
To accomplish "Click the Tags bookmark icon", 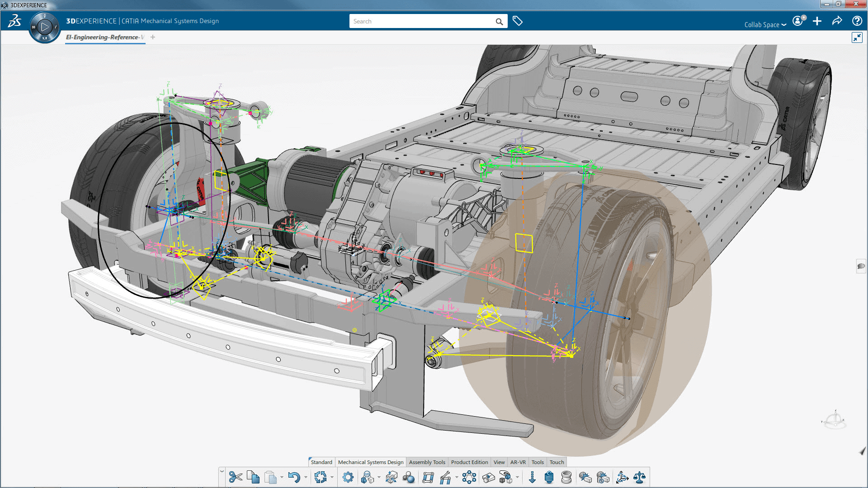I will coord(518,21).
